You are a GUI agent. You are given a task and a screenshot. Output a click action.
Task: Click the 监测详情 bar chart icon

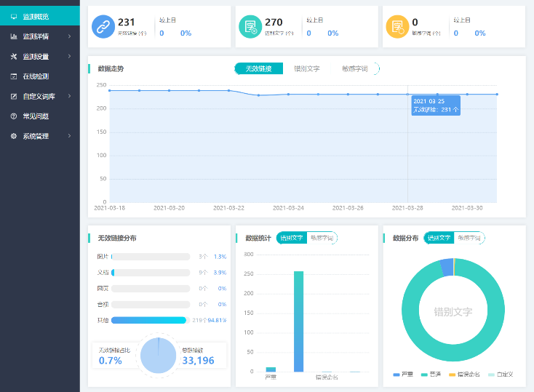(x=14, y=36)
